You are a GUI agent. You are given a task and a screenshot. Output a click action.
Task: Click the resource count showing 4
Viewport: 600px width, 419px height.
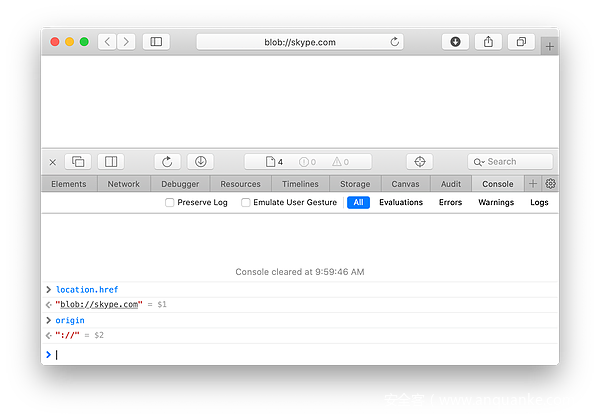click(x=274, y=162)
